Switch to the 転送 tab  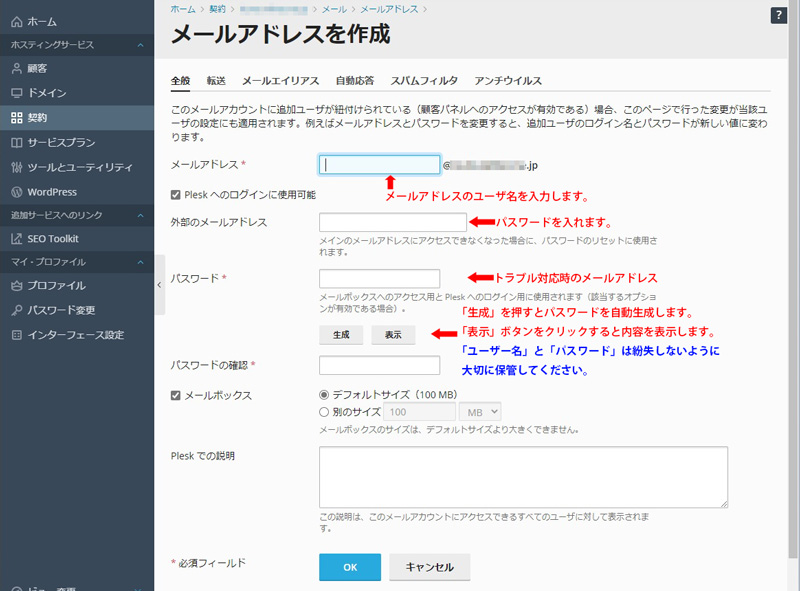(216, 80)
